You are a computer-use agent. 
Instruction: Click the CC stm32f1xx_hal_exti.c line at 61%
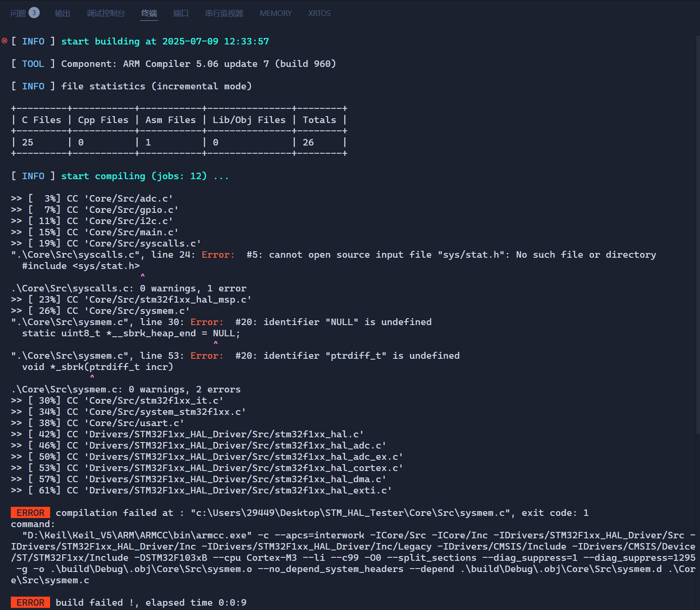click(201, 490)
